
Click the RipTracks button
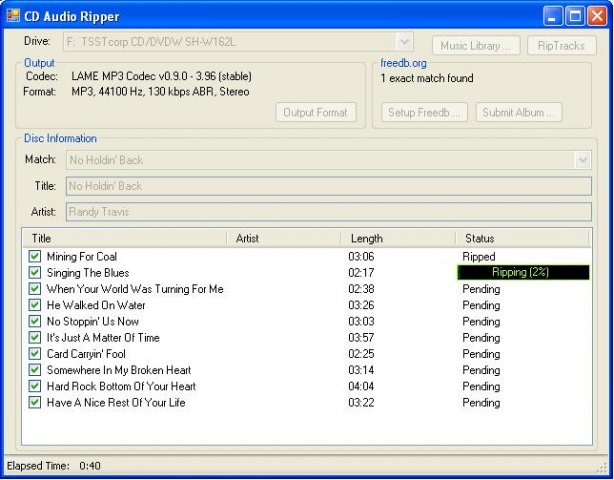(562, 46)
